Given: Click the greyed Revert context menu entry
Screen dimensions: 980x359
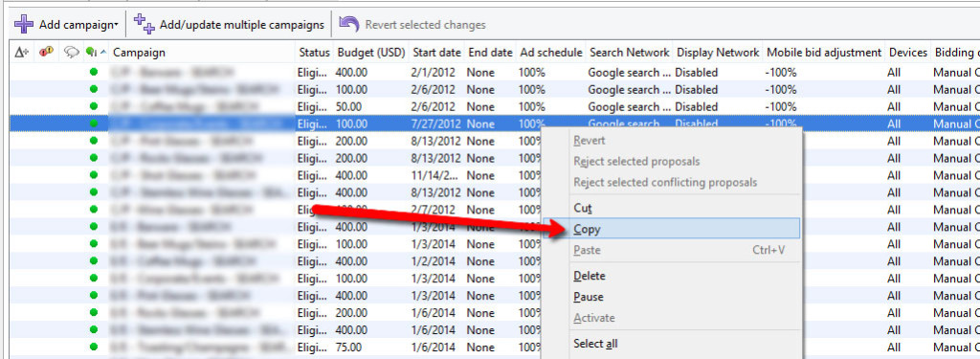Looking at the screenshot, I should pos(672,141).
